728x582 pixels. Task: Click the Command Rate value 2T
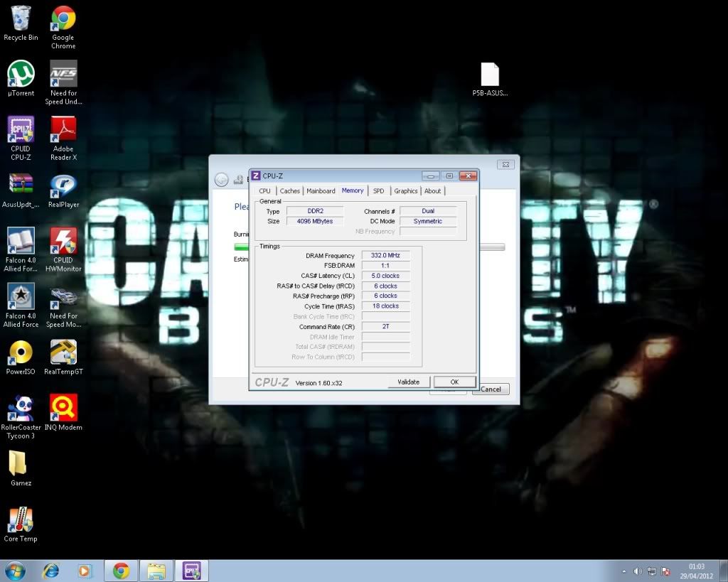[x=386, y=327]
